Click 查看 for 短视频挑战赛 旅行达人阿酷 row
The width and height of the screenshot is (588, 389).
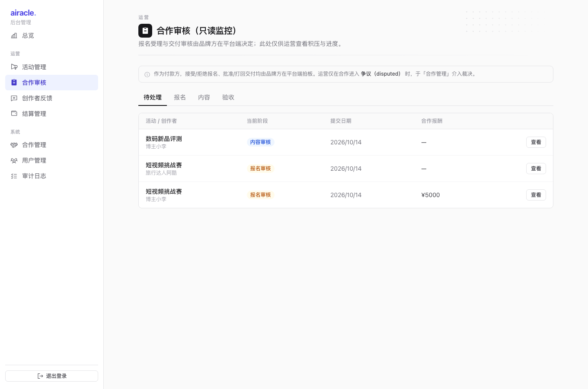click(536, 169)
